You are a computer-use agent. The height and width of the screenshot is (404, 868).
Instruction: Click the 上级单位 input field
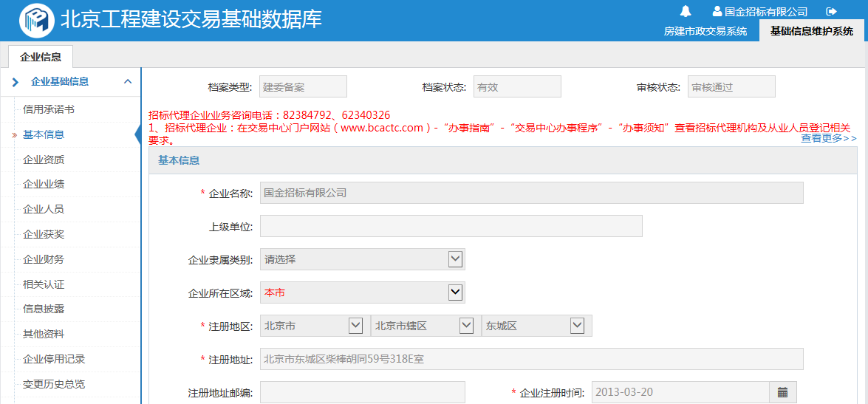[451, 226]
